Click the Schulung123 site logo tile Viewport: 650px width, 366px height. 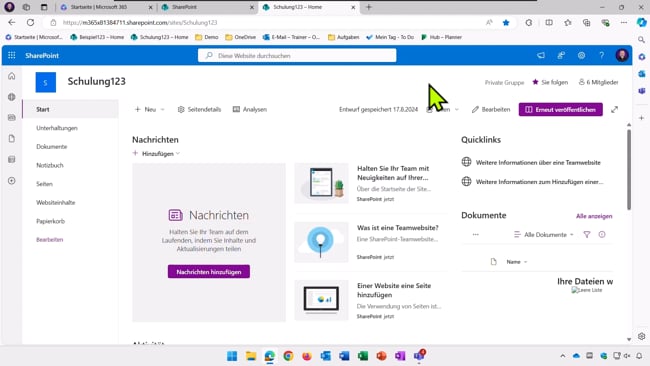point(46,82)
